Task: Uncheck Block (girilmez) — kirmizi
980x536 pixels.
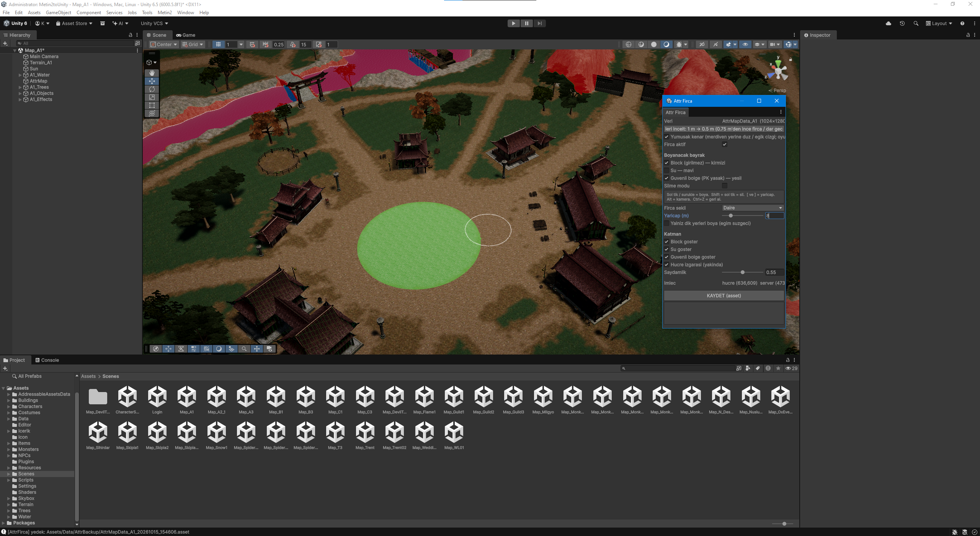Action: [x=666, y=163]
